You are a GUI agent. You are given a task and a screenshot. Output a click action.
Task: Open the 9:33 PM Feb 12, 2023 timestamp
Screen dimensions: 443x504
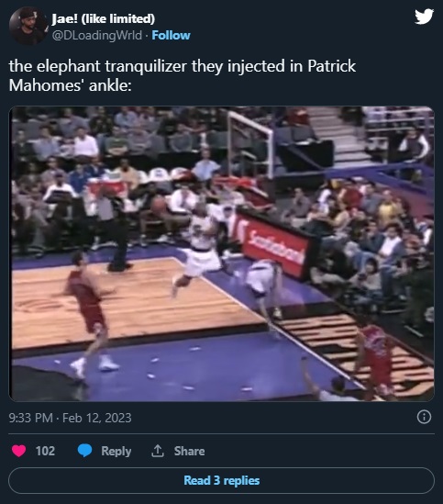coord(70,418)
